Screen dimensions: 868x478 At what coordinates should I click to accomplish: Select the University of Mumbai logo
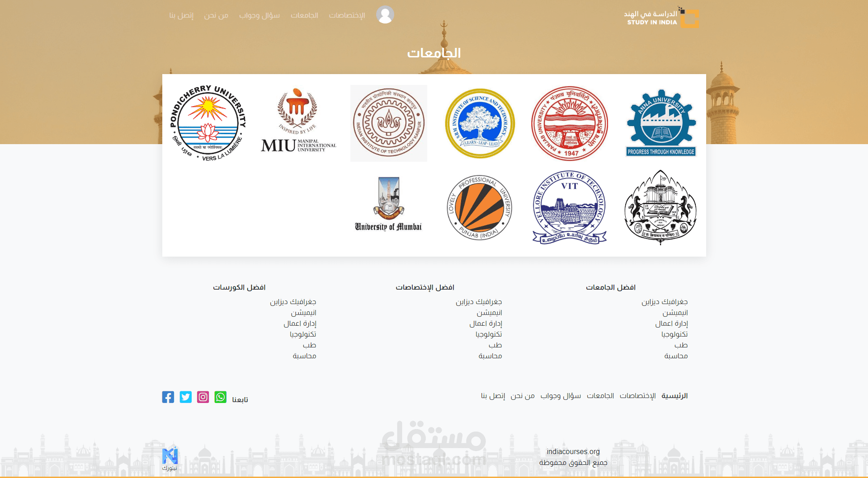(x=389, y=204)
